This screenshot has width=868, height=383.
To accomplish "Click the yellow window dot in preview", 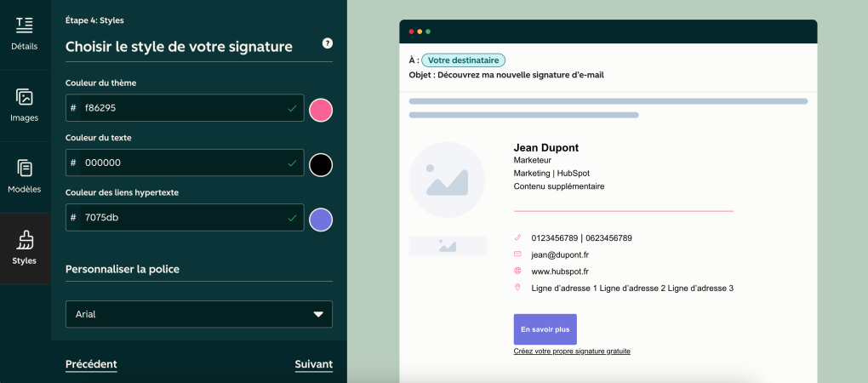I will point(420,31).
